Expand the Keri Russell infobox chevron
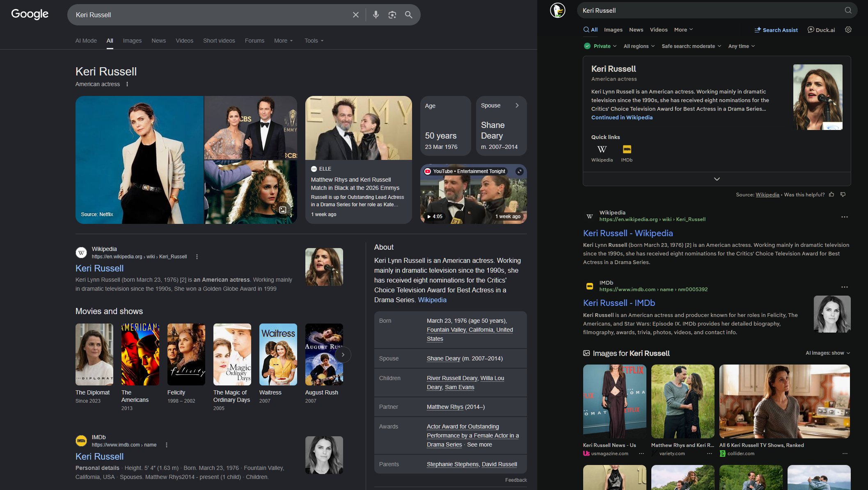Image resolution: width=868 pixels, height=490 pixels. point(717,179)
